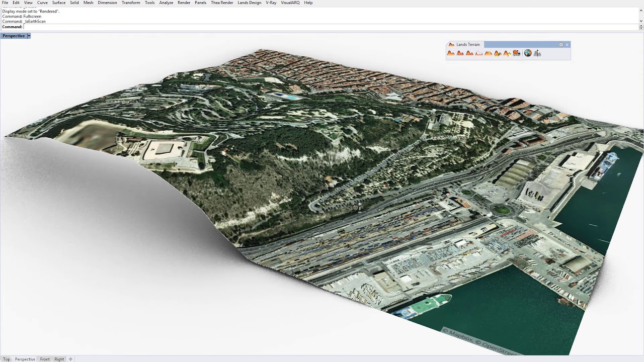Open the Perspective viewport dropdown arrow
Image resolution: width=644 pixels, height=362 pixels.
(29, 36)
